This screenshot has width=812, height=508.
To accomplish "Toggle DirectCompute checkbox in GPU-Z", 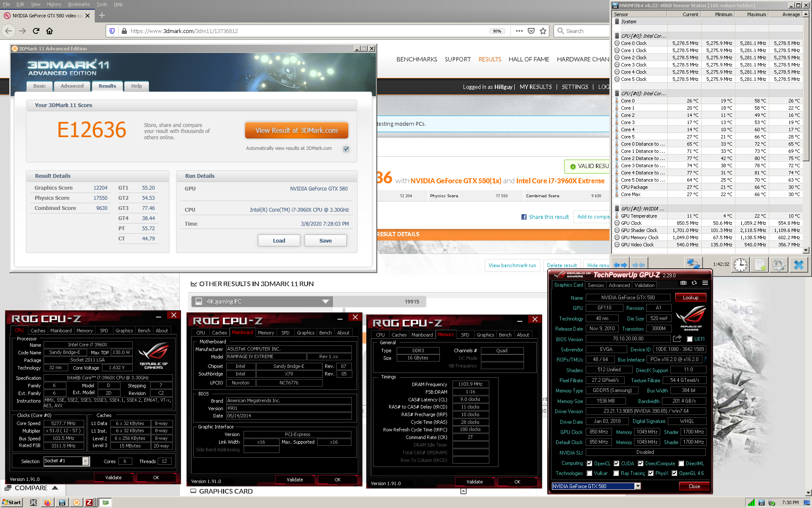I will [640, 464].
